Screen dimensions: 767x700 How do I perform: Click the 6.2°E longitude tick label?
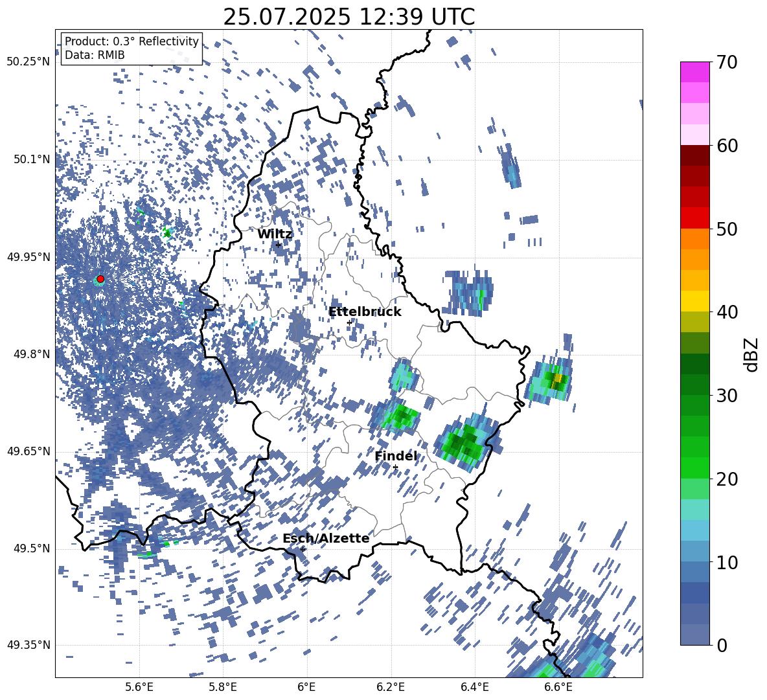click(x=391, y=687)
